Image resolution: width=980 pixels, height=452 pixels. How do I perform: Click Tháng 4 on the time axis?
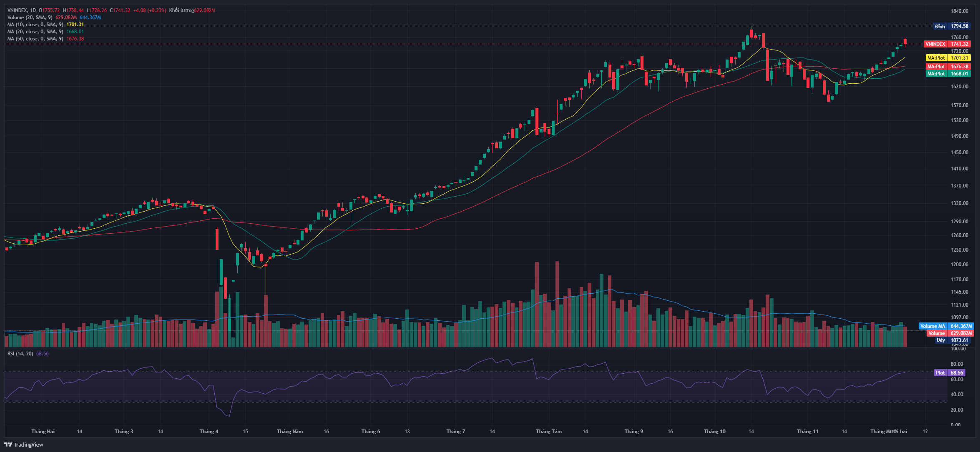(209, 432)
